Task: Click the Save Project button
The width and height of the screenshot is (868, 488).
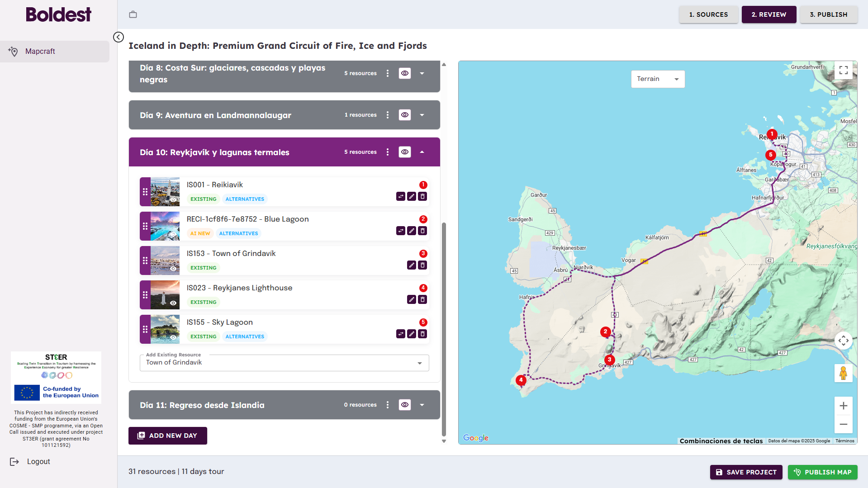Action: (746, 472)
